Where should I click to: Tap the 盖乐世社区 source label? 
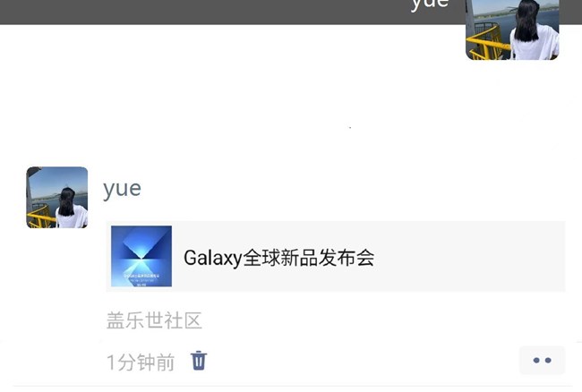[154, 320]
